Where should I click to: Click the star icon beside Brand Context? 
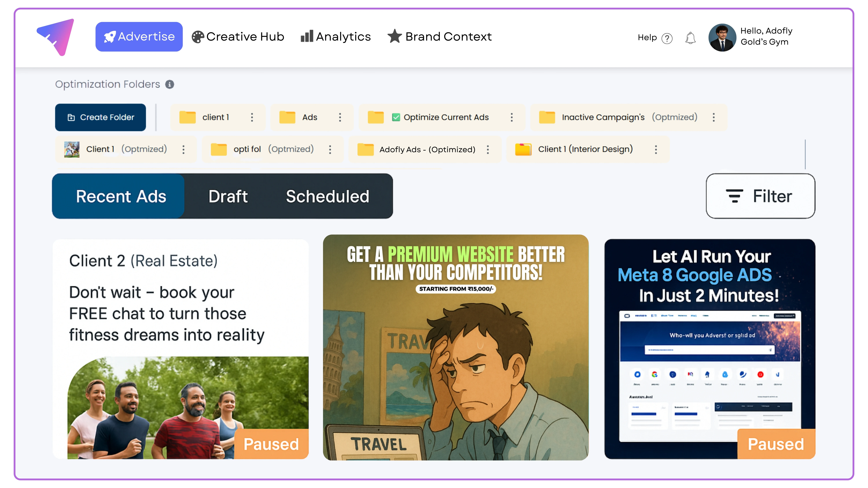click(x=395, y=36)
